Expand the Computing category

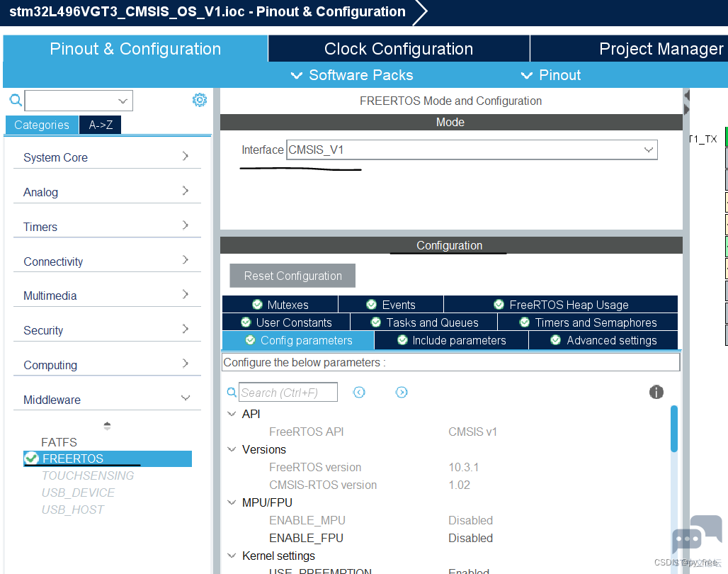(x=107, y=365)
